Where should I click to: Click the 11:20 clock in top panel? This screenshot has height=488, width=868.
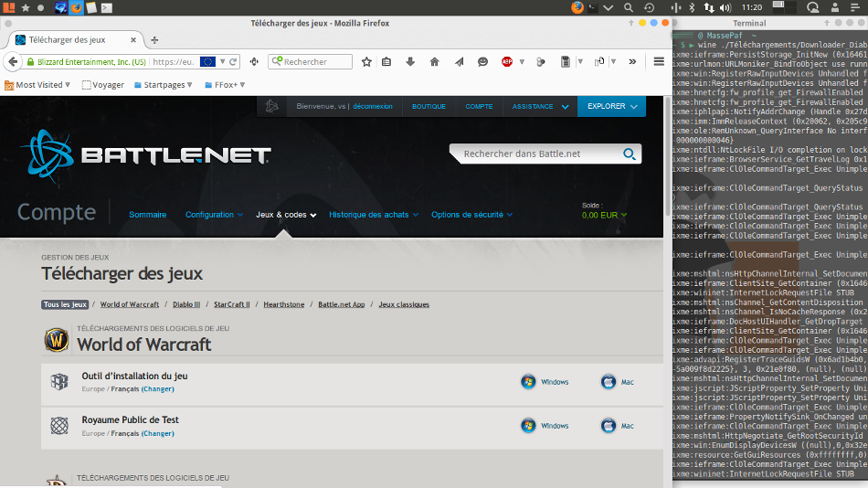click(752, 7)
